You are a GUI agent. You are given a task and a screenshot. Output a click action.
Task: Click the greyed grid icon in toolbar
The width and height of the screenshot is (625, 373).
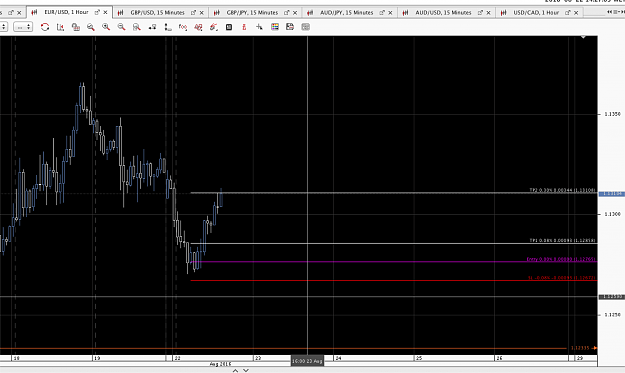(306, 27)
